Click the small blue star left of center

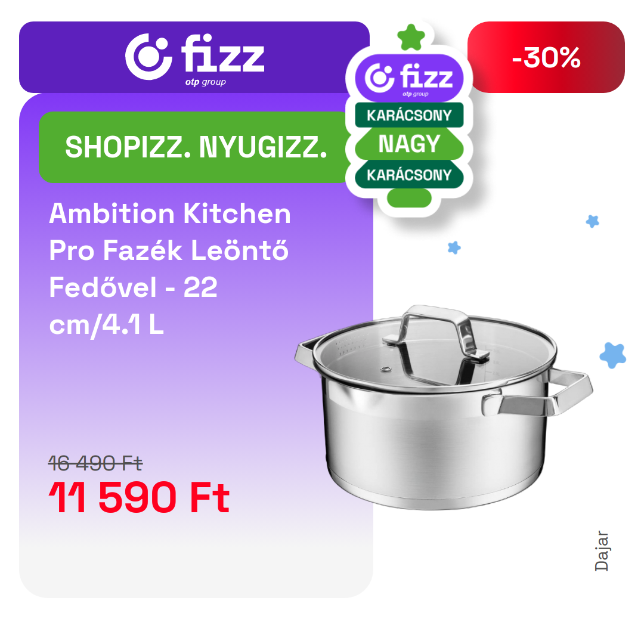point(454,247)
